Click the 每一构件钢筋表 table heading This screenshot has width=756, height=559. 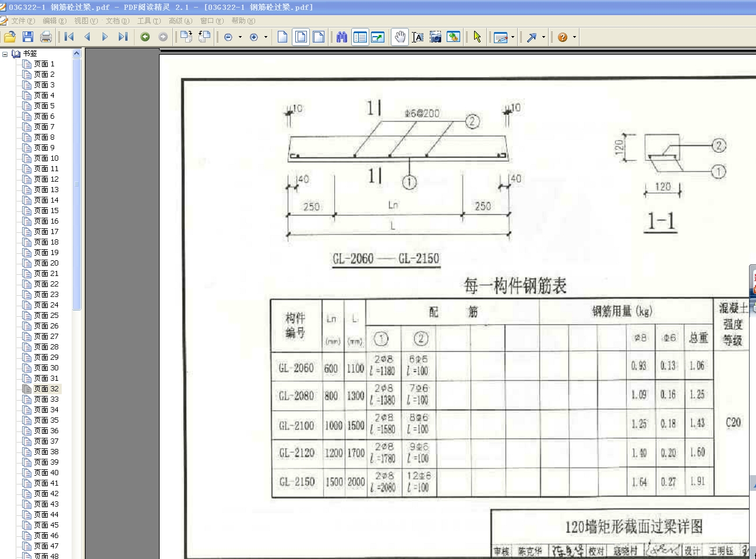pyautogui.click(x=515, y=286)
